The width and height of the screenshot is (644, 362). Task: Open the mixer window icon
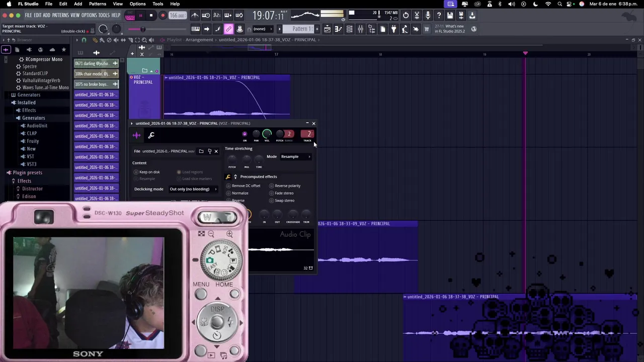pyautogui.click(x=360, y=29)
